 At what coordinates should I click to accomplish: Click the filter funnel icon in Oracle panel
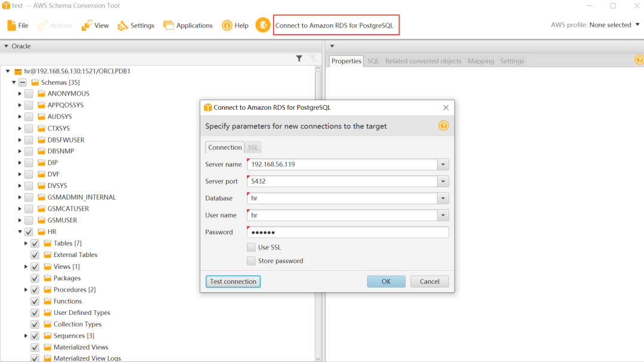[x=299, y=59]
